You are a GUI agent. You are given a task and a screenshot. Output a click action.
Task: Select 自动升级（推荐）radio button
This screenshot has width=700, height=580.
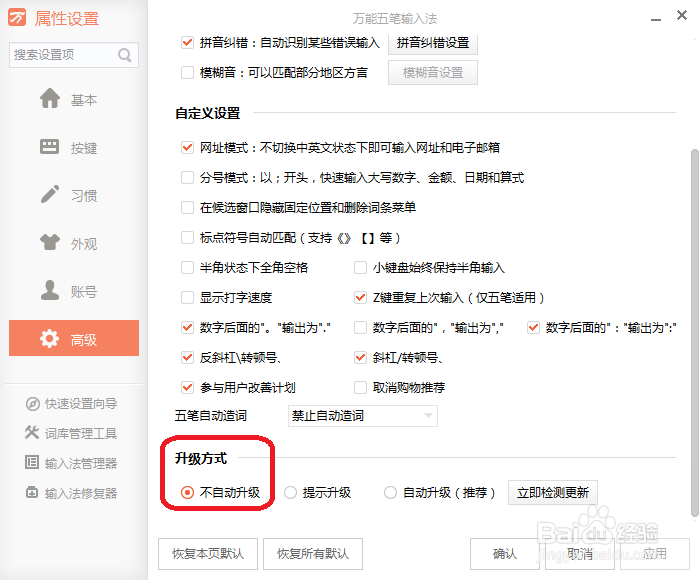point(391,492)
